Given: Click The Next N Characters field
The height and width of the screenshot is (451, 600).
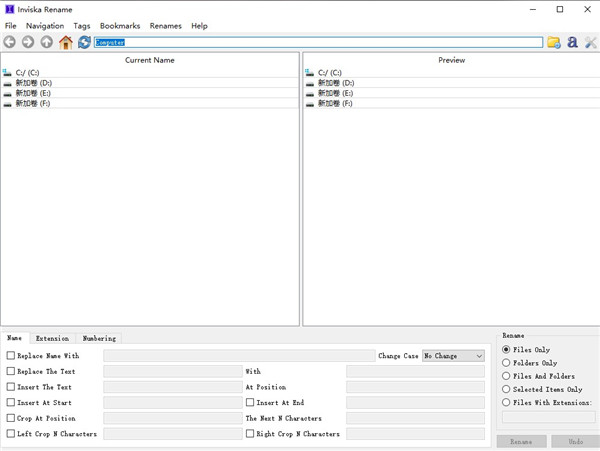Looking at the screenshot, I should 415,418.
